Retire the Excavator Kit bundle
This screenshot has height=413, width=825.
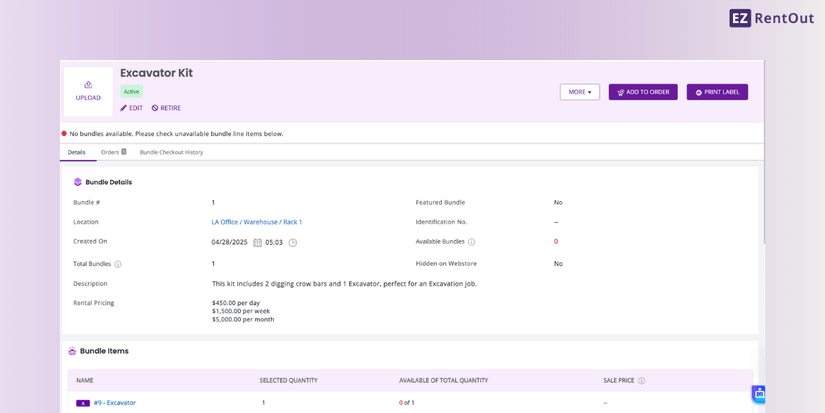(166, 108)
